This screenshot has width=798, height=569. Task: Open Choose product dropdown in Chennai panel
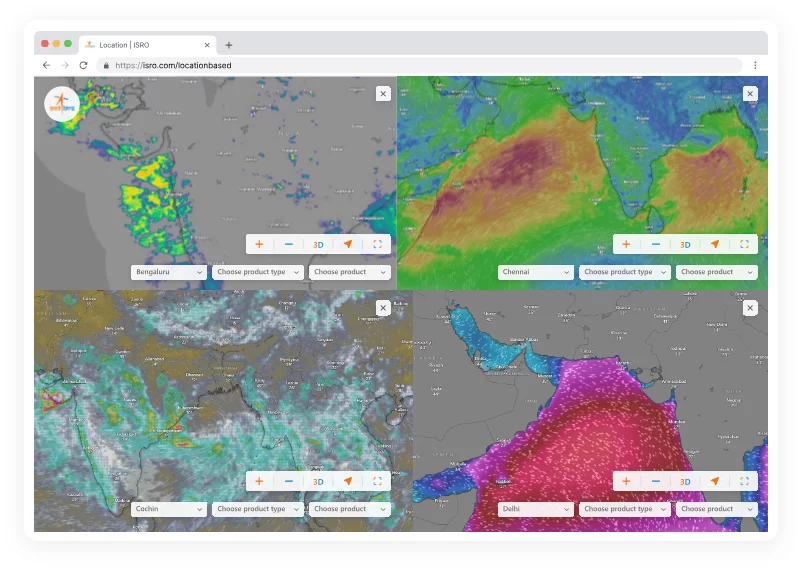pos(717,272)
